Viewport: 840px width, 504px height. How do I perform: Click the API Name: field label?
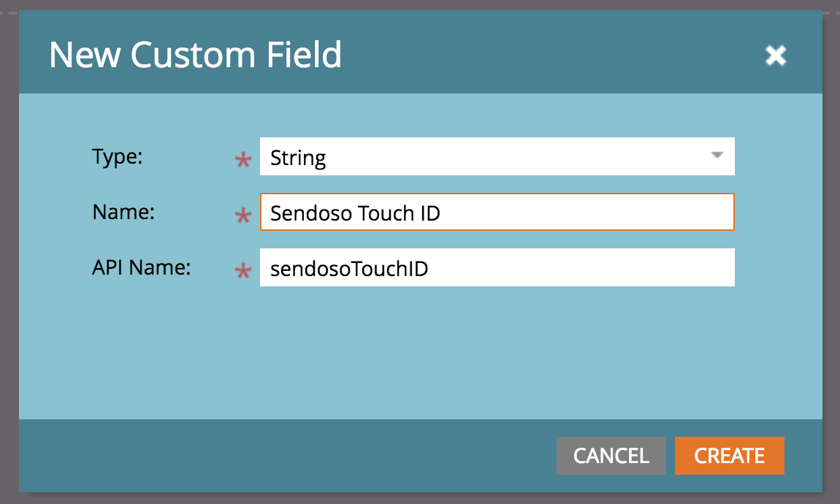coord(142,267)
